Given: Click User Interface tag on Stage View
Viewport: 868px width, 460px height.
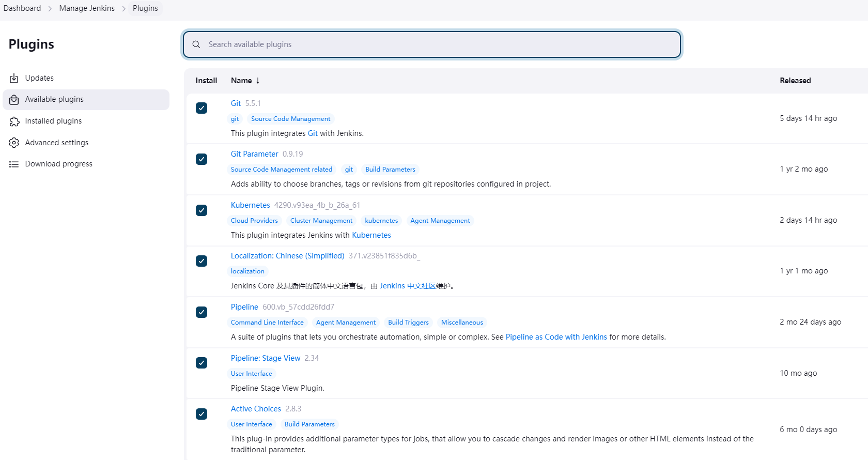Looking at the screenshot, I should (252, 374).
